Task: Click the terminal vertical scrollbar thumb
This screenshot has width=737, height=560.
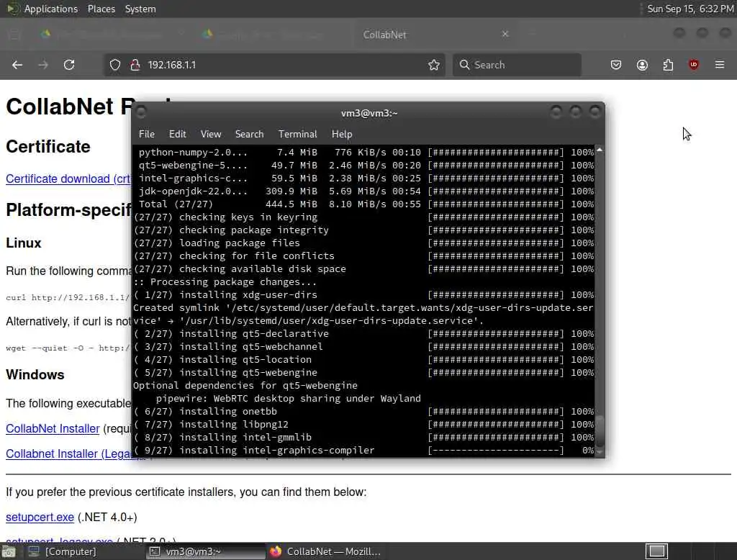Action: tap(600, 431)
